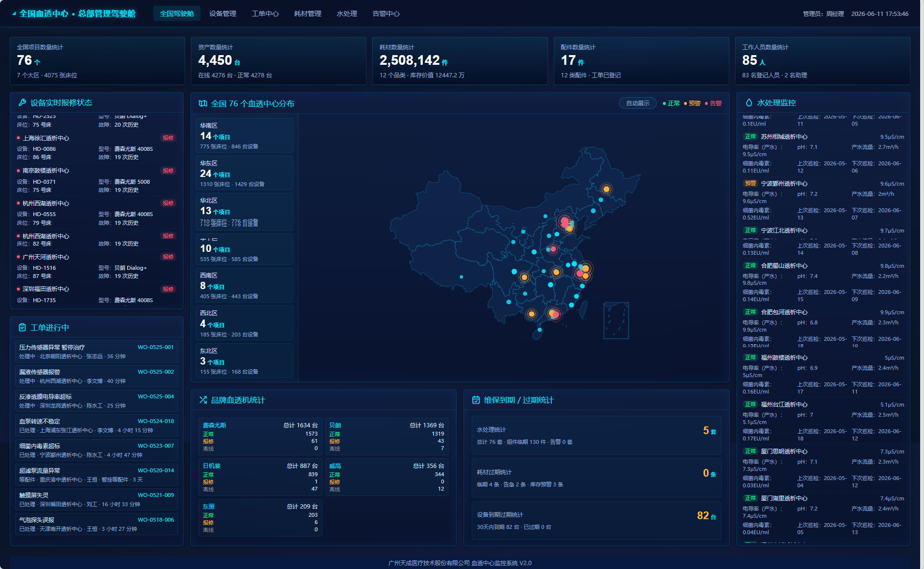Click the water drop icon beside 水处理监控
Viewport: 924px width, 569px height.
point(749,102)
